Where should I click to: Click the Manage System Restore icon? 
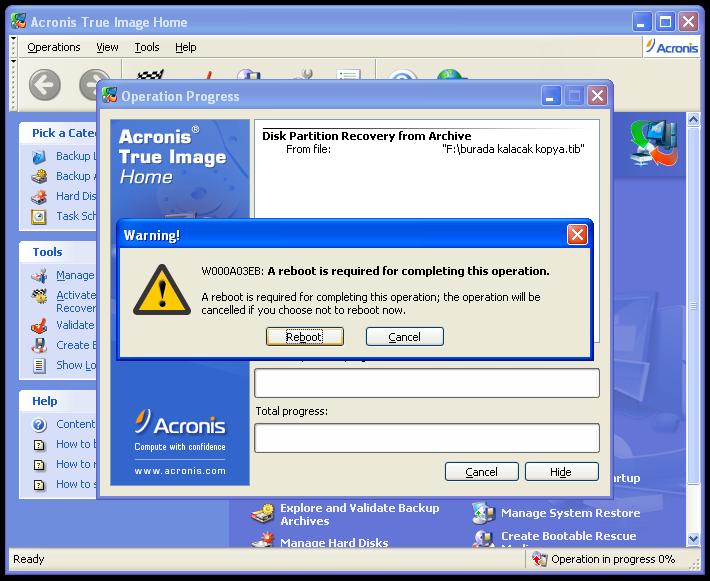pyautogui.click(x=483, y=513)
